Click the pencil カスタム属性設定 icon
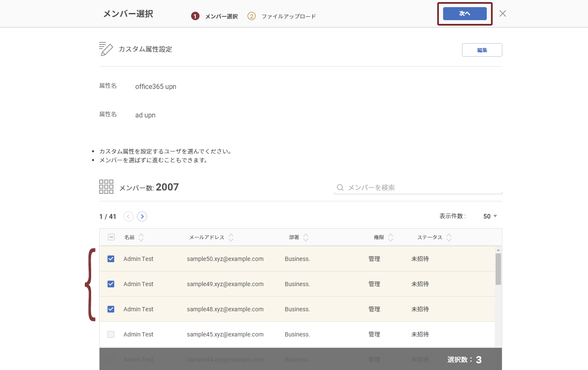The width and height of the screenshot is (588, 370). coord(106,49)
